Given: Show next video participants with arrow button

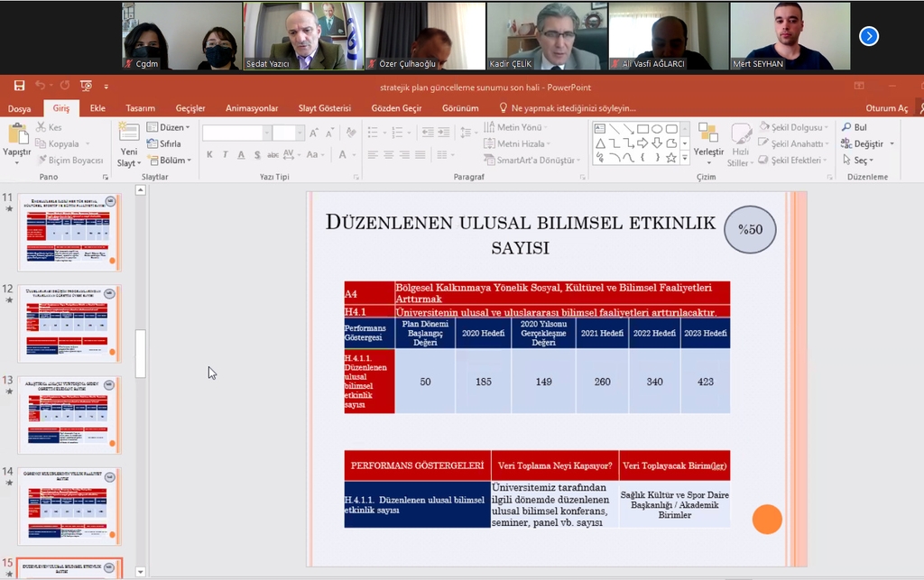Looking at the screenshot, I should 868,36.
